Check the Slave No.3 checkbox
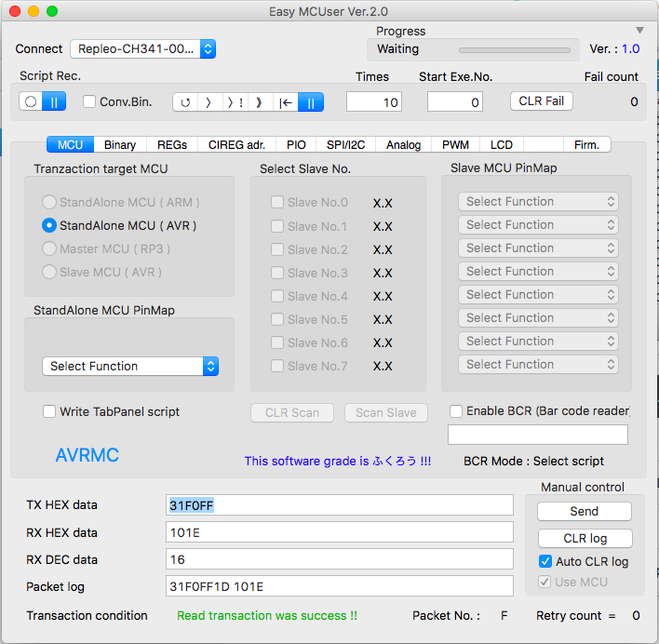The image size is (659, 644). (277, 273)
